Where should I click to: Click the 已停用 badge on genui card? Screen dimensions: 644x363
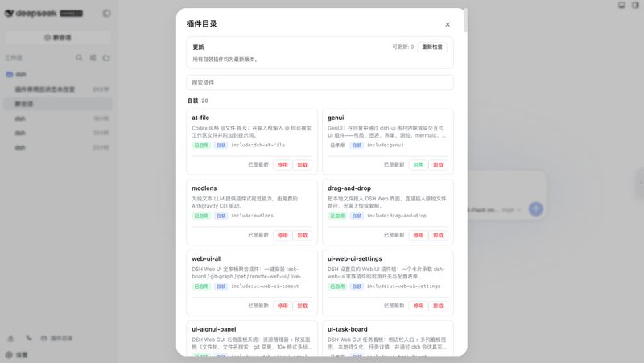coord(337,146)
